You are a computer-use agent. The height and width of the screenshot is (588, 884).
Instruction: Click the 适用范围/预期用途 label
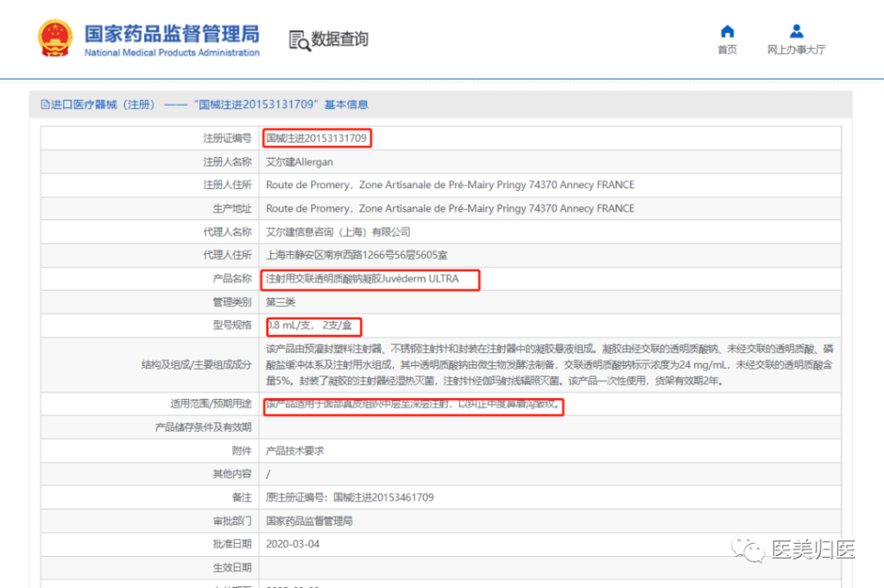211,403
